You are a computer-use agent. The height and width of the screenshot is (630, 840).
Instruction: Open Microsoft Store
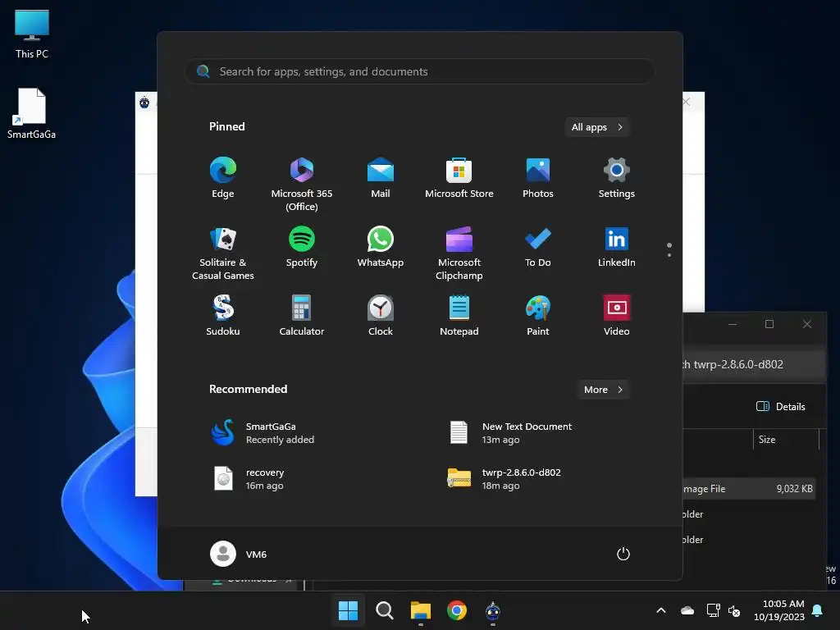(459, 178)
